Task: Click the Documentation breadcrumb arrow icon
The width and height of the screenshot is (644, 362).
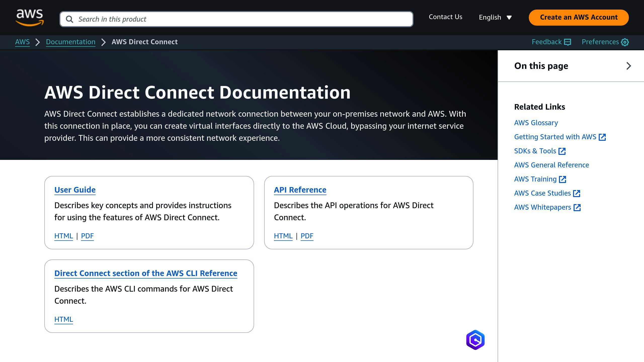Action: click(103, 42)
